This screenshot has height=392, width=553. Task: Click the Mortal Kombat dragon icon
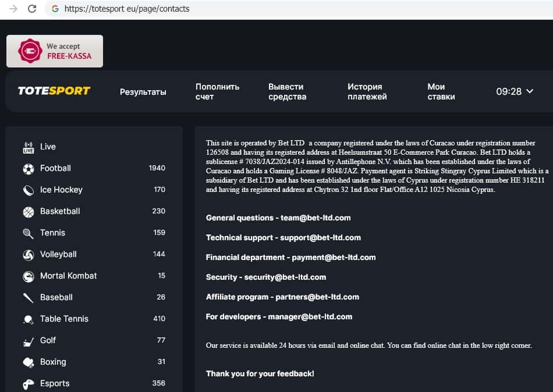pyautogui.click(x=28, y=276)
